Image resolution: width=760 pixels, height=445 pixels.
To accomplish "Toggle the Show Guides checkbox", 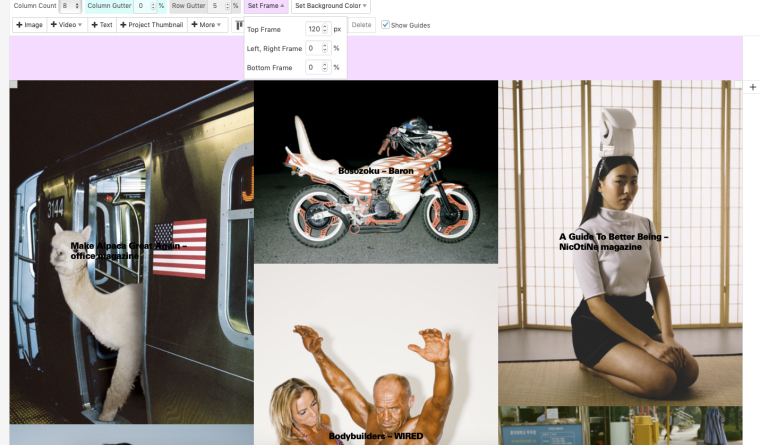I will pos(386,25).
